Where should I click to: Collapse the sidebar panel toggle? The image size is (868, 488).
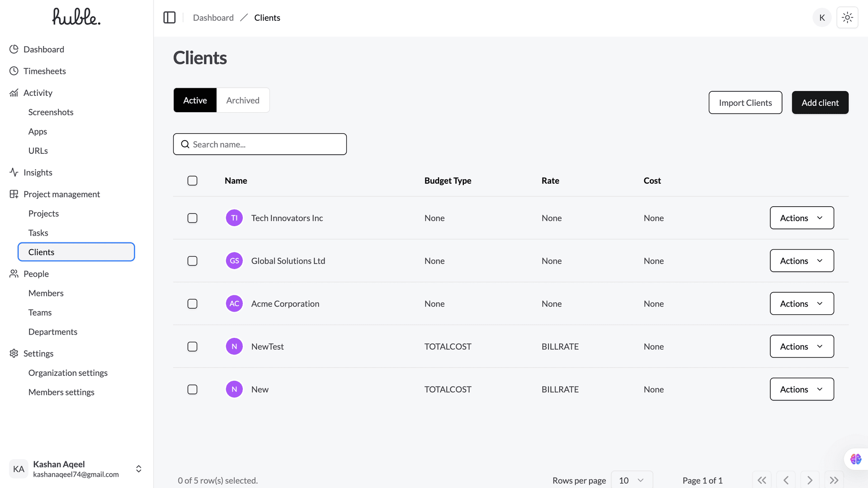tap(169, 17)
